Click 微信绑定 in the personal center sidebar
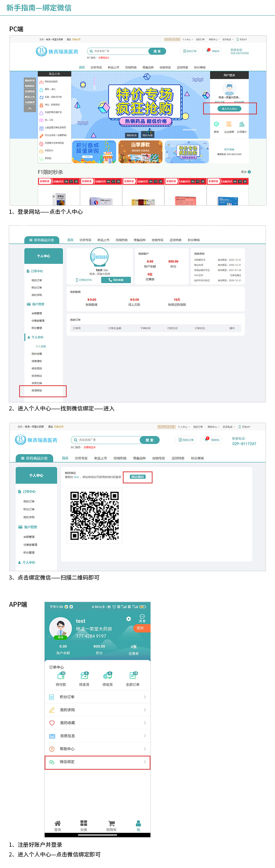 37,391
